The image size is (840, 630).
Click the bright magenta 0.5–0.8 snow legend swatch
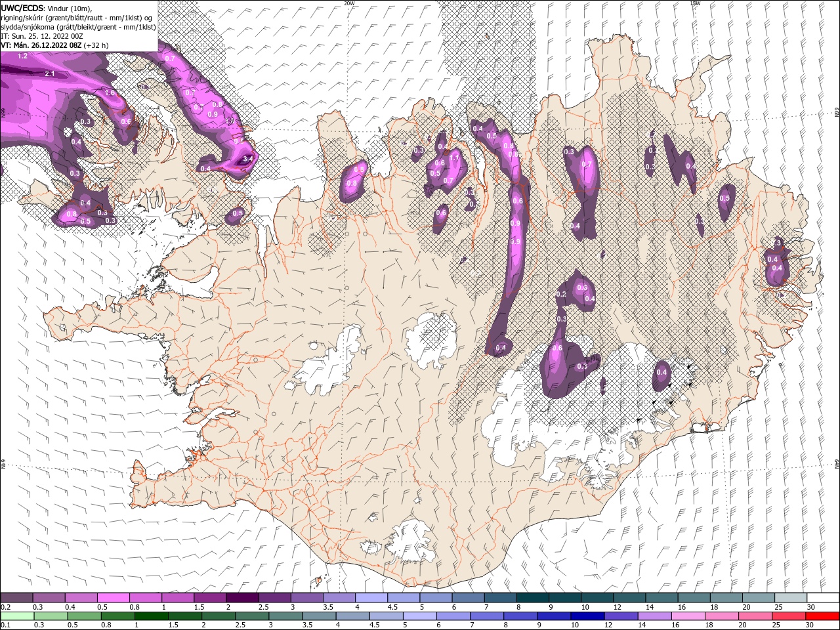coord(113,597)
